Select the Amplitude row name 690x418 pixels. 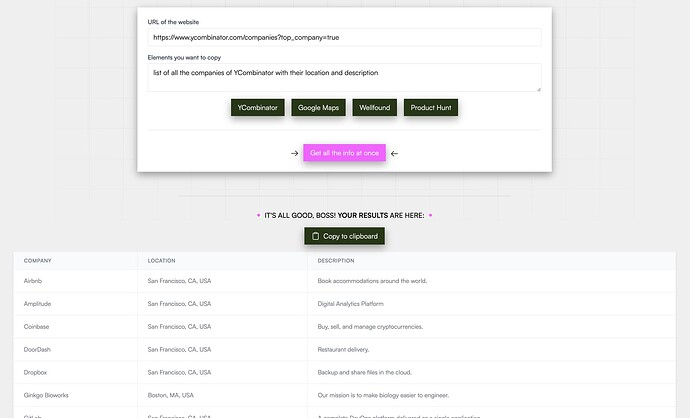[37, 304]
